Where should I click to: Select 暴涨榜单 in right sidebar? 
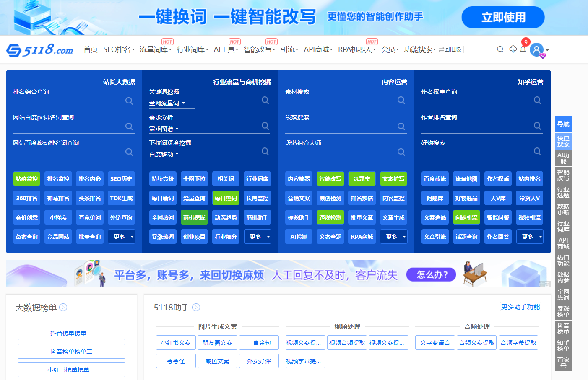pos(563,311)
